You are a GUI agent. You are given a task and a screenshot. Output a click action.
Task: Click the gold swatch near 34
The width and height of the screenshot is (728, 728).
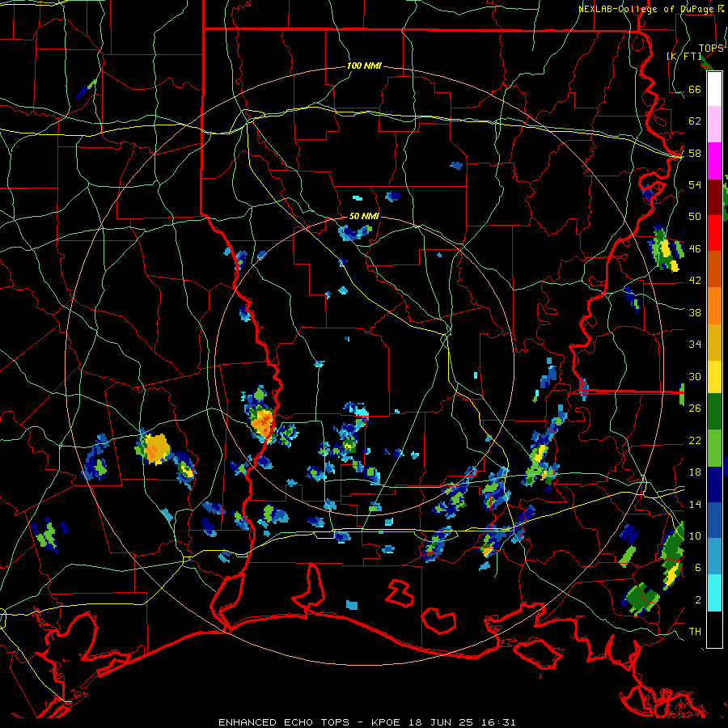[x=714, y=341]
